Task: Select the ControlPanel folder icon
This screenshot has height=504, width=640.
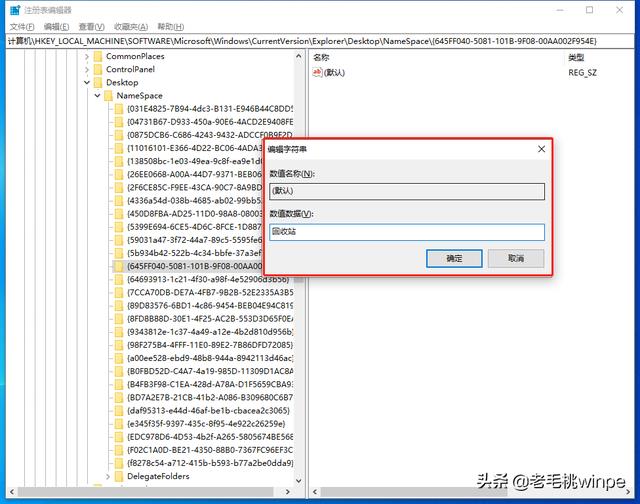Action: (98, 69)
